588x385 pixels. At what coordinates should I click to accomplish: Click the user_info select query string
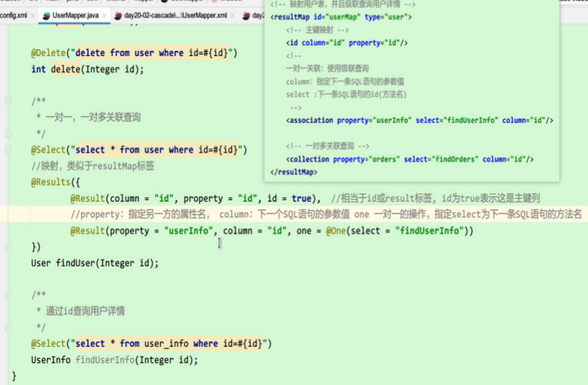click(169, 343)
